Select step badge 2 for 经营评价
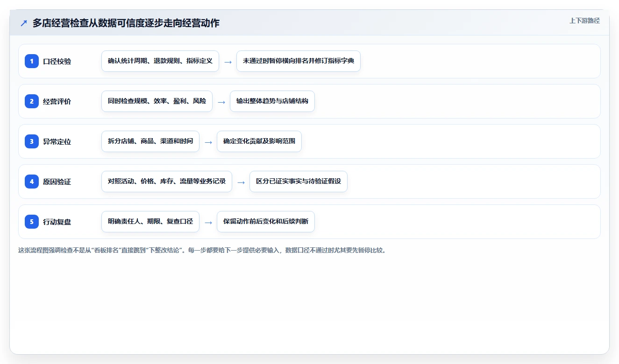Viewport: 619px width, 364px height. (x=32, y=101)
